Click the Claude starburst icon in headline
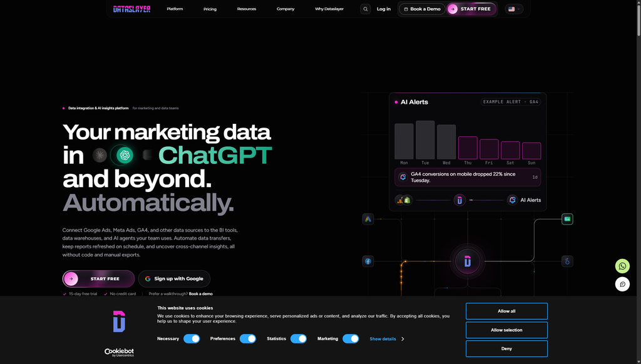 (x=100, y=155)
